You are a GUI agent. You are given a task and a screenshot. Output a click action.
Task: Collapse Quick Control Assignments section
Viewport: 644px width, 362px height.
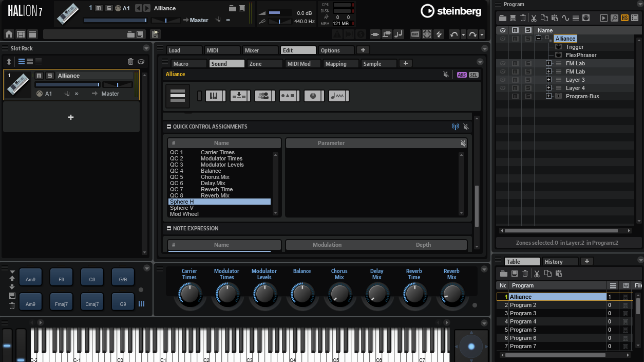pyautogui.click(x=169, y=126)
